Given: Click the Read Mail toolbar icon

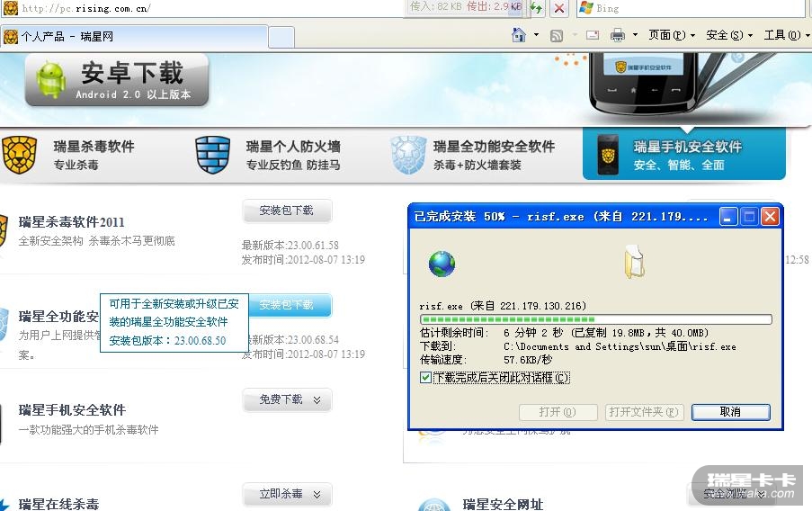Looking at the screenshot, I should (x=593, y=35).
